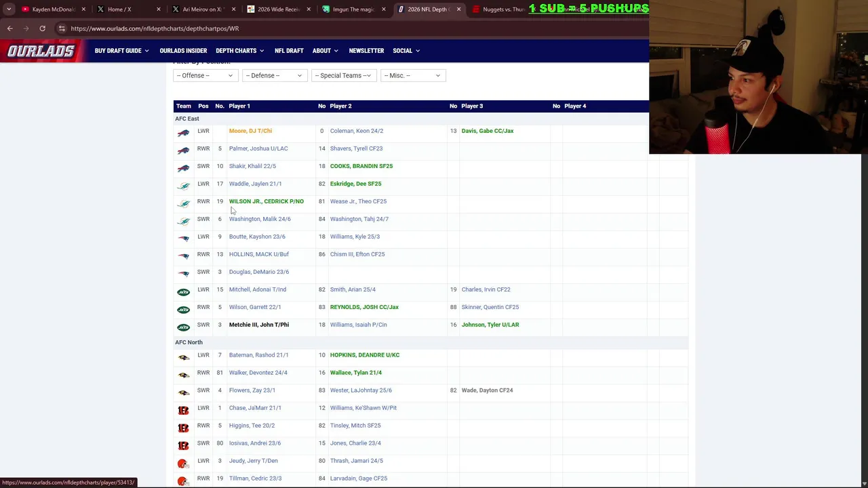Open the tab search dropdown arrow

pos(9,9)
